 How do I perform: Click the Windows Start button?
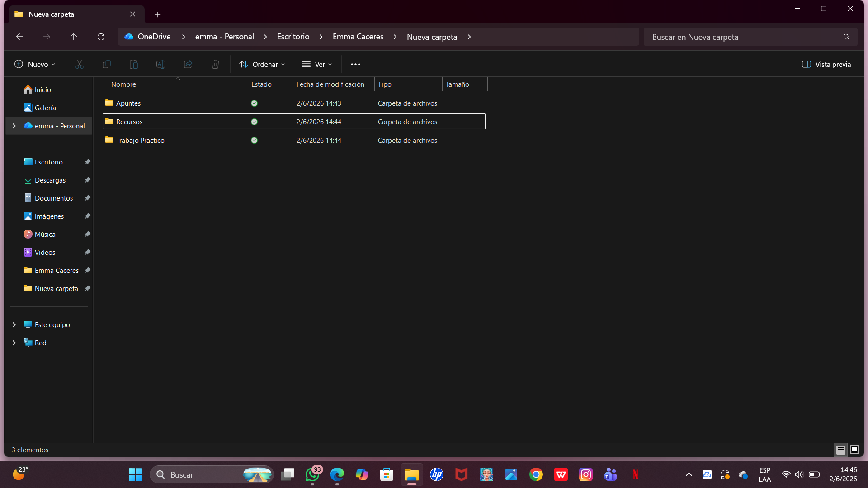pos(135,474)
